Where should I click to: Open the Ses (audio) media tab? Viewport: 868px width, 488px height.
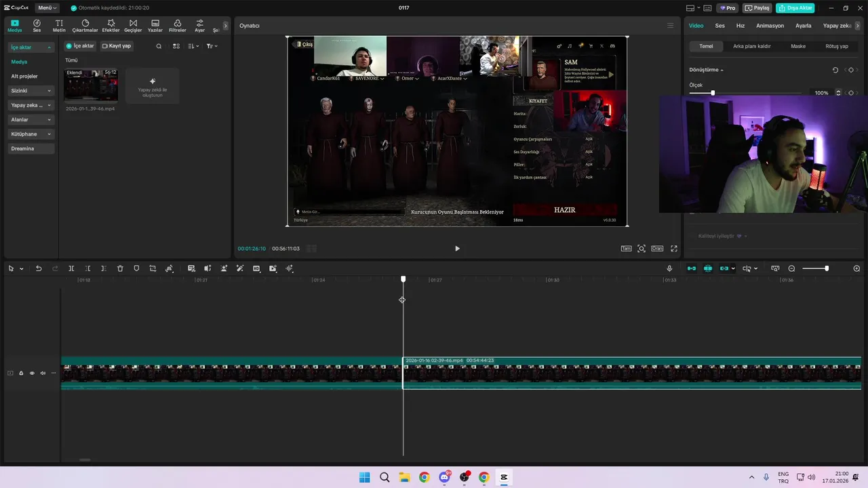[x=37, y=26]
